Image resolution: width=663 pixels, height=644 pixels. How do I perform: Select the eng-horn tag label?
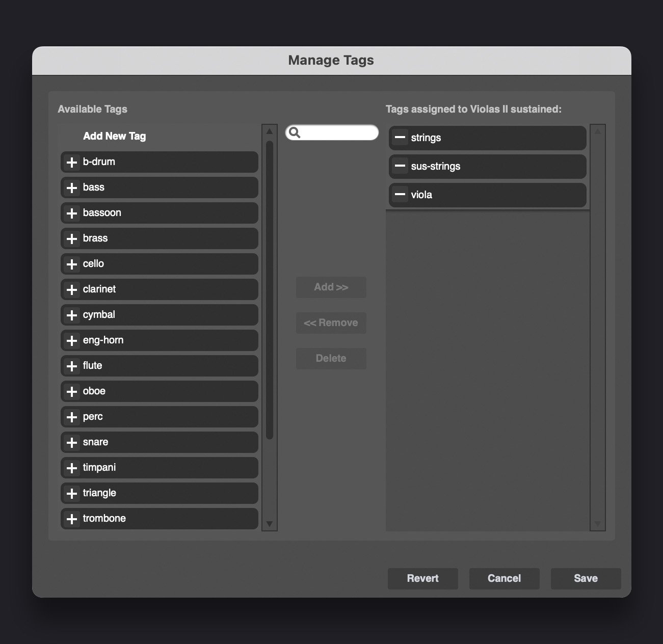click(103, 340)
